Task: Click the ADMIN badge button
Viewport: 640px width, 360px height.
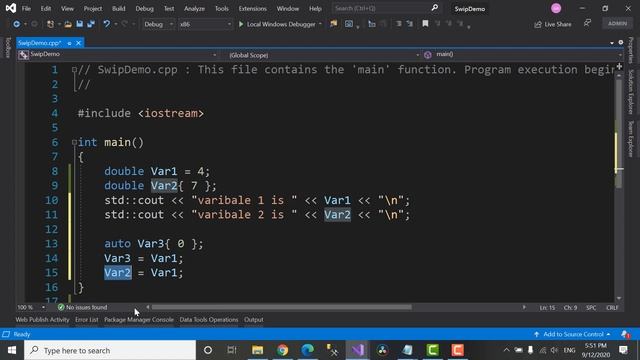Action: (617, 23)
